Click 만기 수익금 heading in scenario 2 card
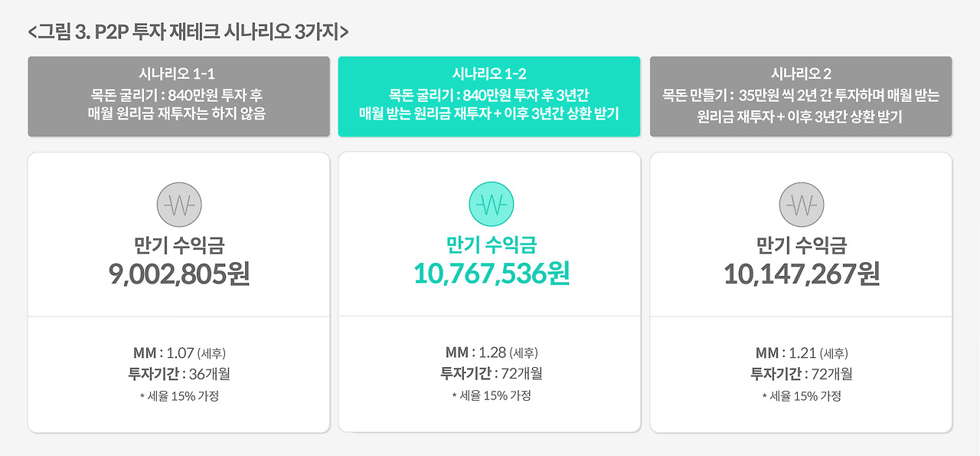The width and height of the screenshot is (980, 456). (x=802, y=246)
